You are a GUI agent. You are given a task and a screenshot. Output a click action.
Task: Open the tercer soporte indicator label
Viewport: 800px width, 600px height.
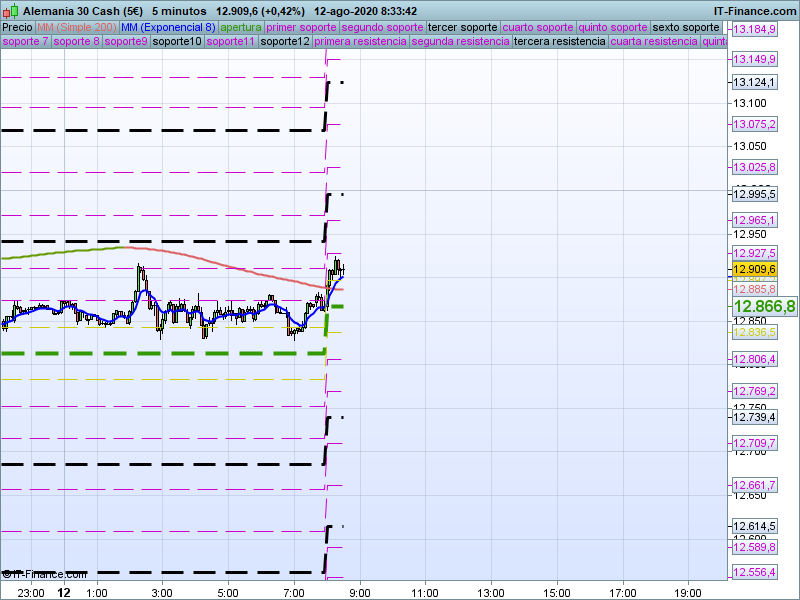pyautogui.click(x=462, y=27)
